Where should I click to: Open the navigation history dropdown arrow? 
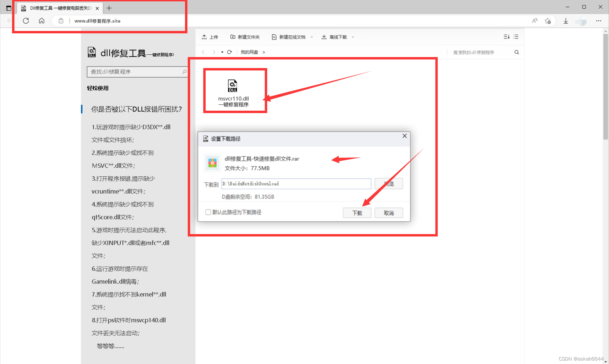(x=222, y=52)
